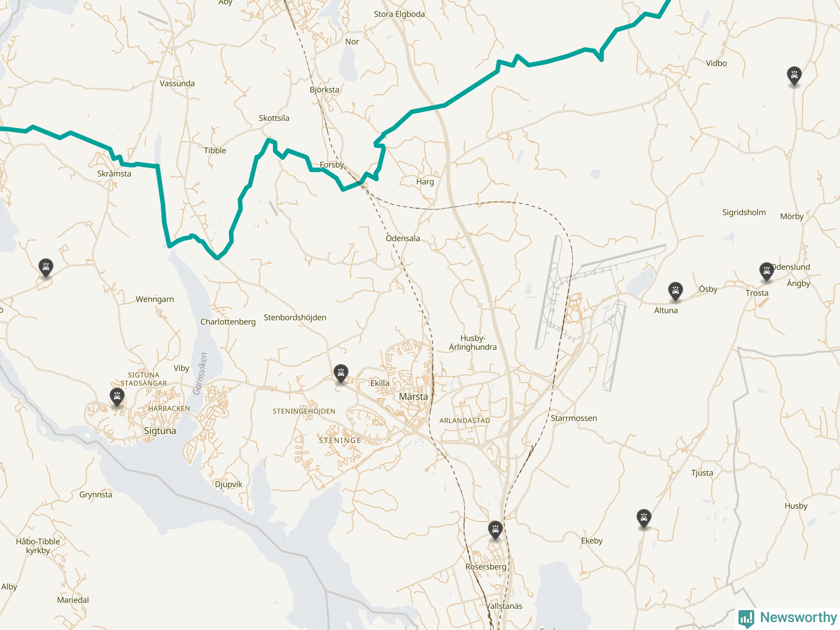Click the car marker beside Ekilla
Image resolution: width=840 pixels, height=630 pixels.
coord(341,374)
